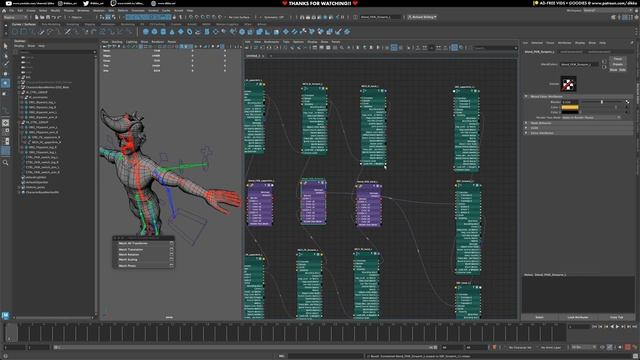Activate the highlighted tool in the toolbox

coord(5,83)
